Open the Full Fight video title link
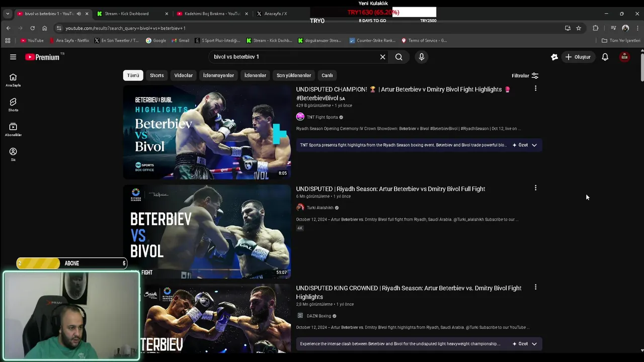 [390, 189]
